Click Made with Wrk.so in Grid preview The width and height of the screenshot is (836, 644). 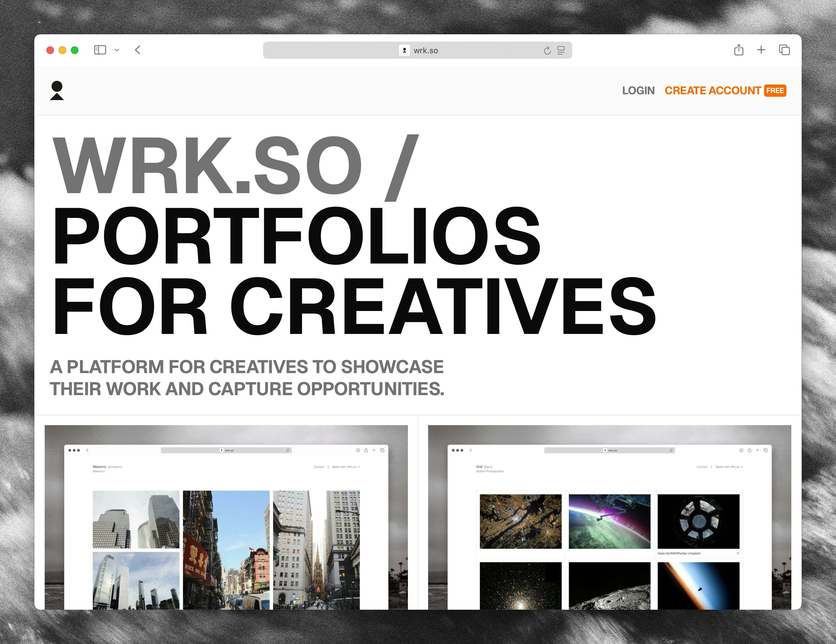pos(729,467)
